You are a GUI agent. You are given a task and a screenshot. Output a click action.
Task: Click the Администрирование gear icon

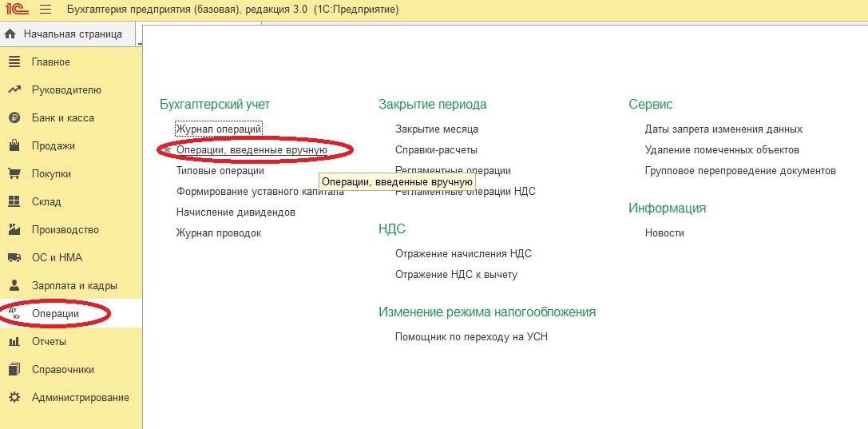pos(14,398)
